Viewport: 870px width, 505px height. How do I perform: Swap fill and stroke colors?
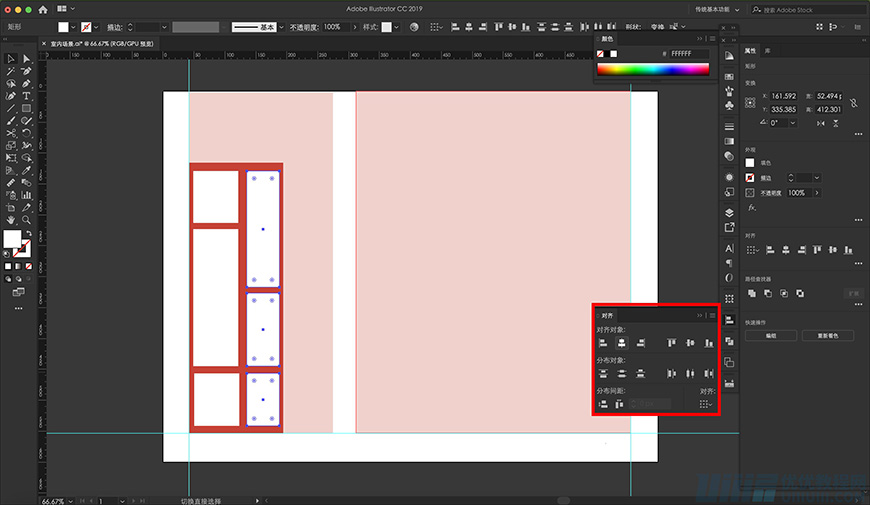(27, 233)
